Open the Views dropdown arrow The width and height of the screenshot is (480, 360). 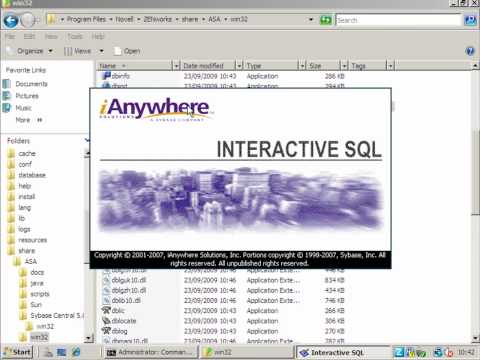[x=102, y=51]
